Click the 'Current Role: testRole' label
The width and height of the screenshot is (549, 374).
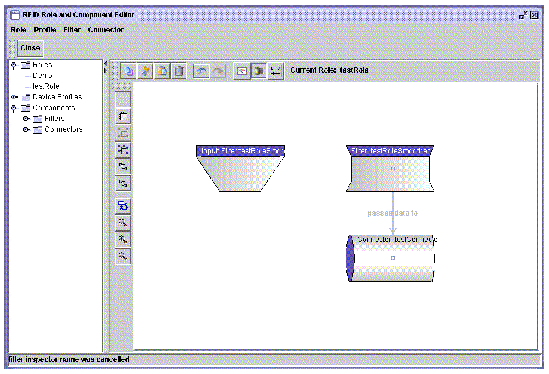(x=329, y=70)
